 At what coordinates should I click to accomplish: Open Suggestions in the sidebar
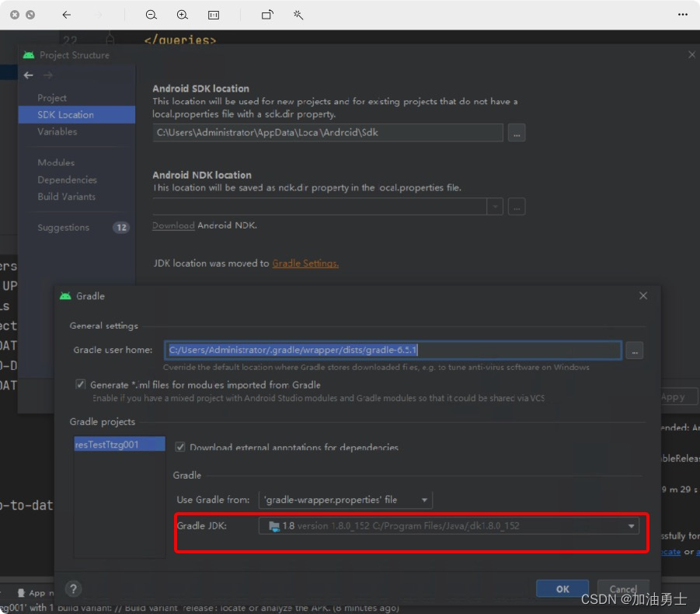point(63,227)
